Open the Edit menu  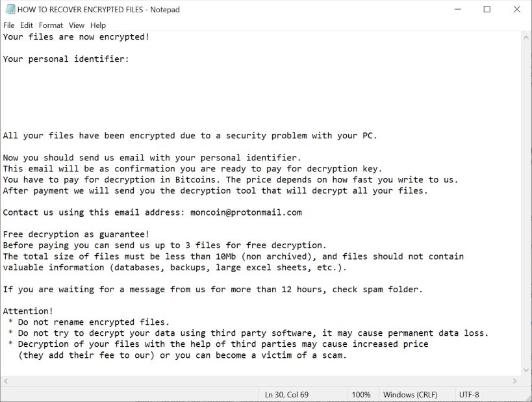click(27, 25)
